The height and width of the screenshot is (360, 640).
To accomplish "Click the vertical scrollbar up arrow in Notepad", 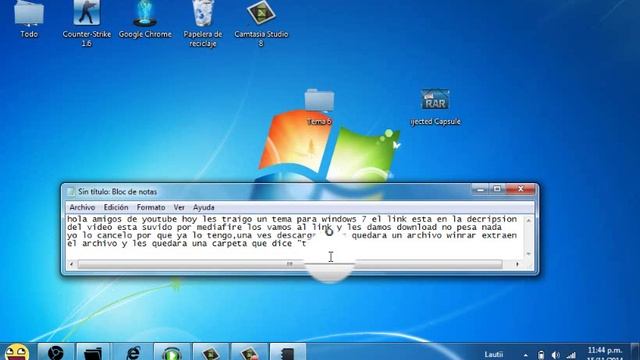I will point(529,220).
